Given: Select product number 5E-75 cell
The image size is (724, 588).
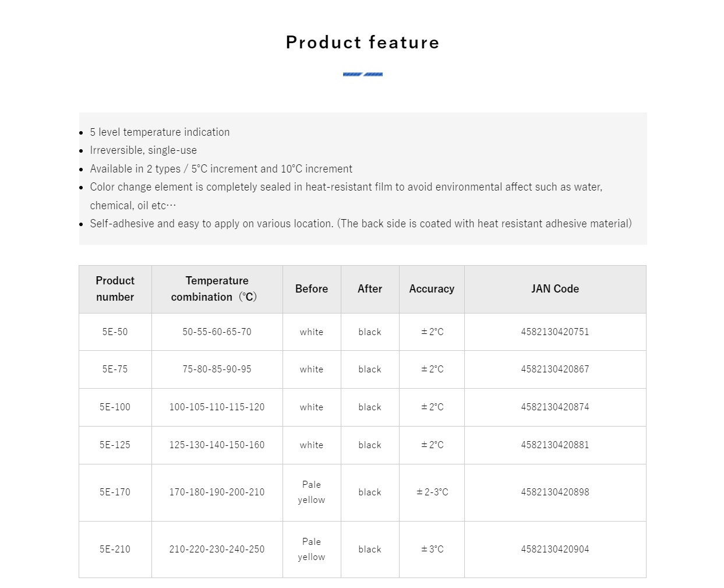Looking at the screenshot, I should (115, 369).
